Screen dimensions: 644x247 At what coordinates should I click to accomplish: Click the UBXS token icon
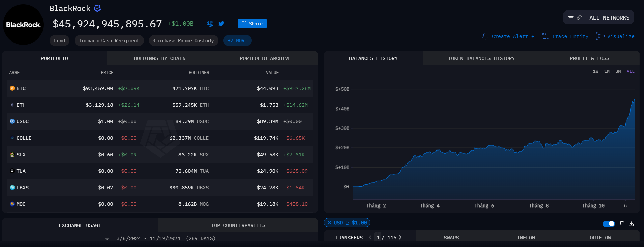pos(12,188)
